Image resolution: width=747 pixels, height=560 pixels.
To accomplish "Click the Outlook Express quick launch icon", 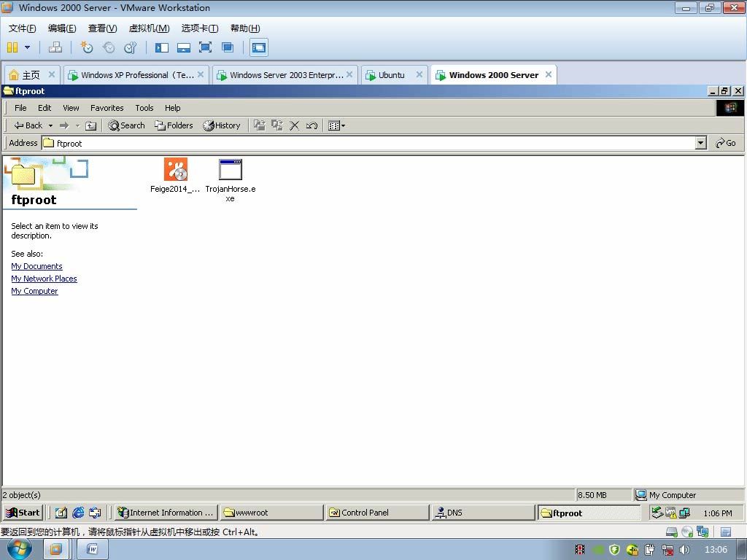I will point(95,513).
